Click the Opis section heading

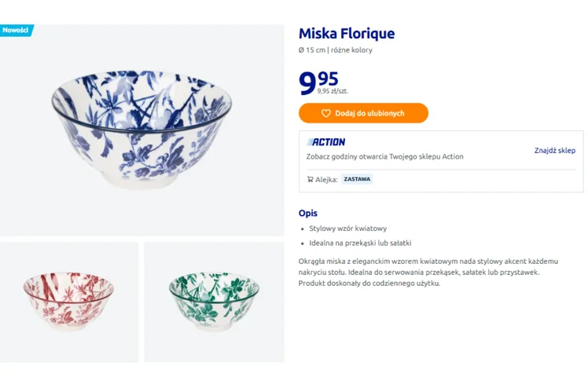click(x=308, y=213)
